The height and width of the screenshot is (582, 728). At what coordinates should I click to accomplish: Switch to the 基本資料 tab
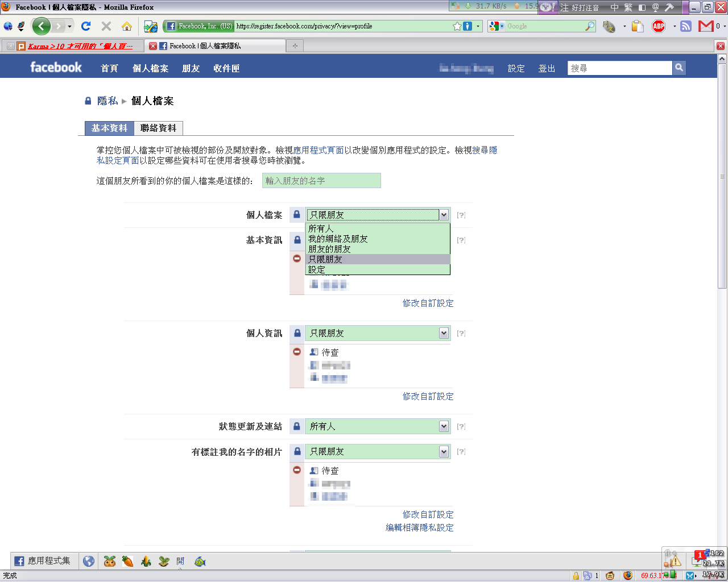coord(109,128)
